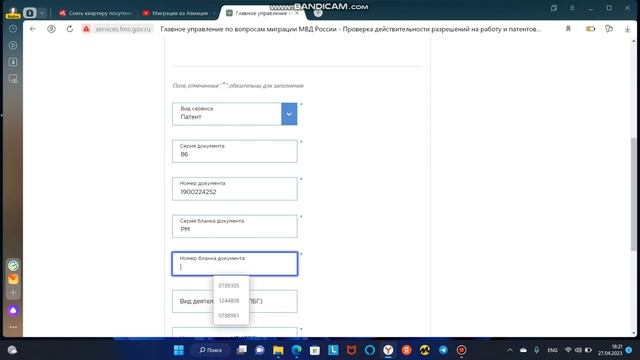Open a new tab with the plus button
The width and height of the screenshot is (640, 360).
click(318, 13)
